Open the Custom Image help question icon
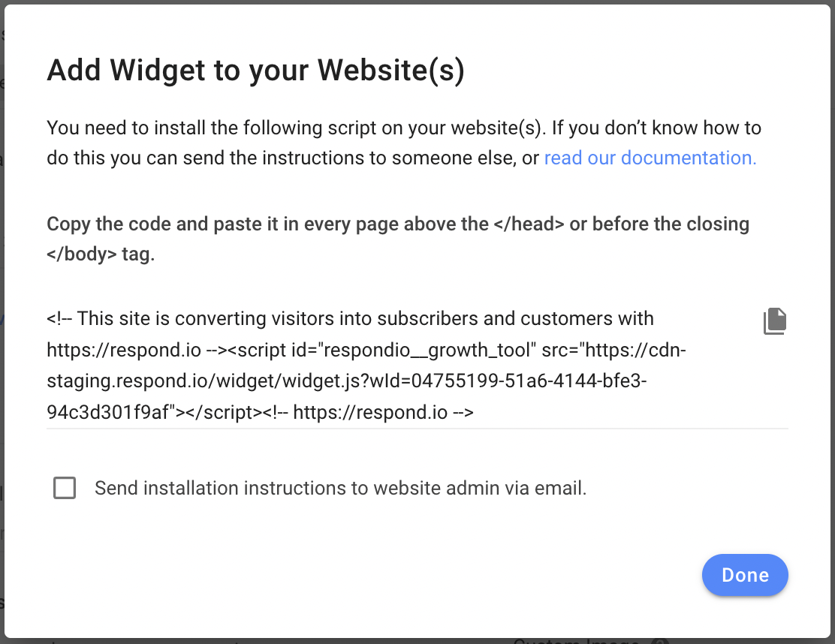 pyautogui.click(x=659, y=640)
